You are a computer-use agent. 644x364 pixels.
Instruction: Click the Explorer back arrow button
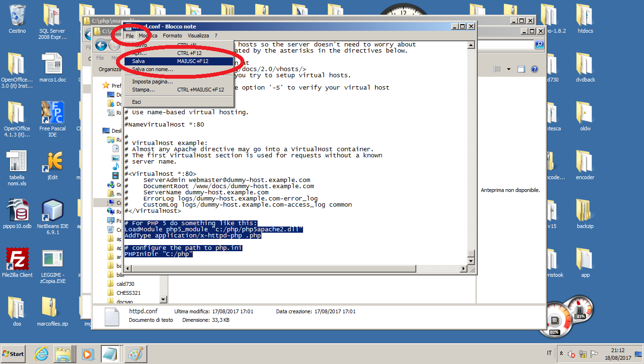click(100, 45)
